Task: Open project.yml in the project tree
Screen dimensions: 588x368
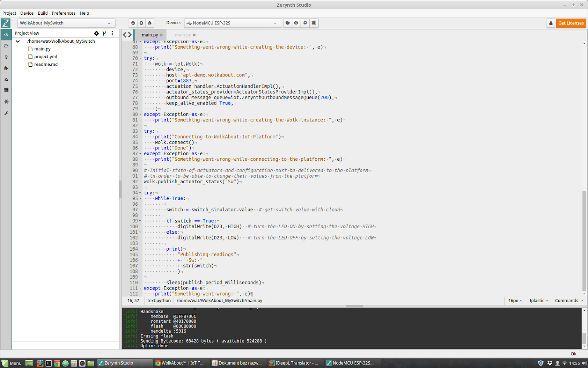Action: 46,57
